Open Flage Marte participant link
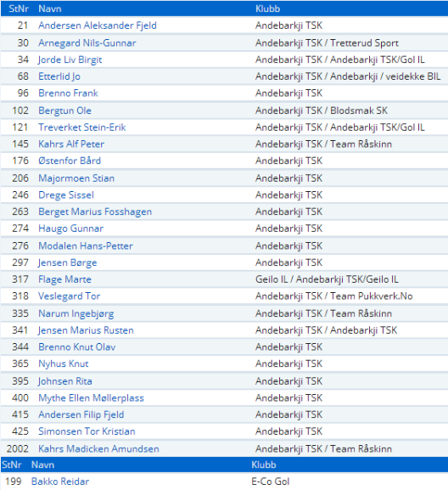Screen dimensions: 448x490 coord(65,279)
